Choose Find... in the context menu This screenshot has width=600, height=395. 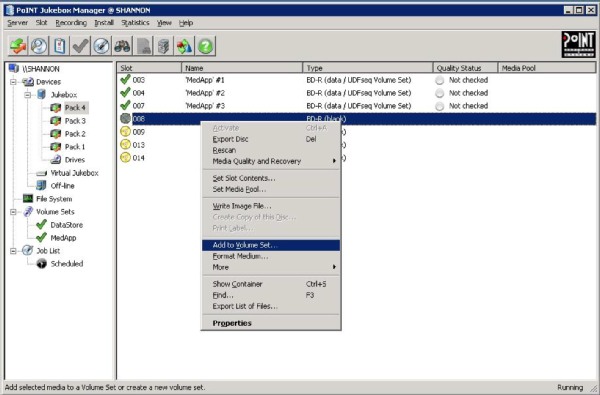pyautogui.click(x=271, y=295)
